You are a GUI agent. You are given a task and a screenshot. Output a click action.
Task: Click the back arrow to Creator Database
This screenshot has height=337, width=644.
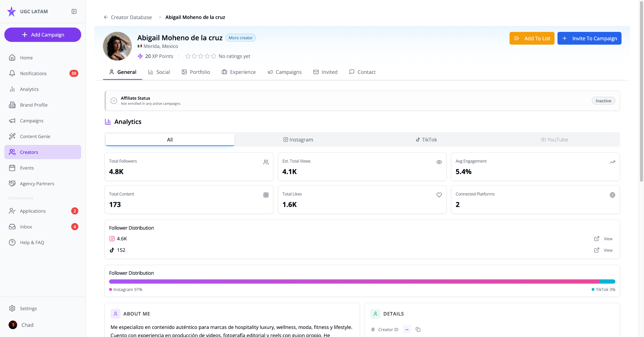pyautogui.click(x=106, y=17)
